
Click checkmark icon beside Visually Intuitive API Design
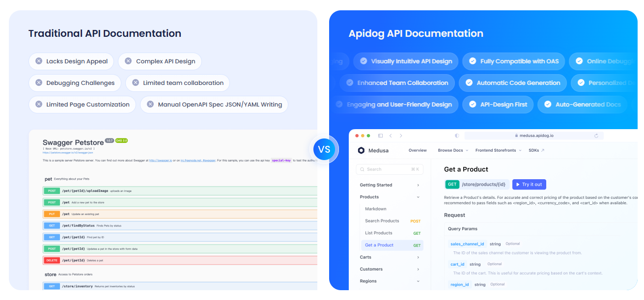point(364,61)
